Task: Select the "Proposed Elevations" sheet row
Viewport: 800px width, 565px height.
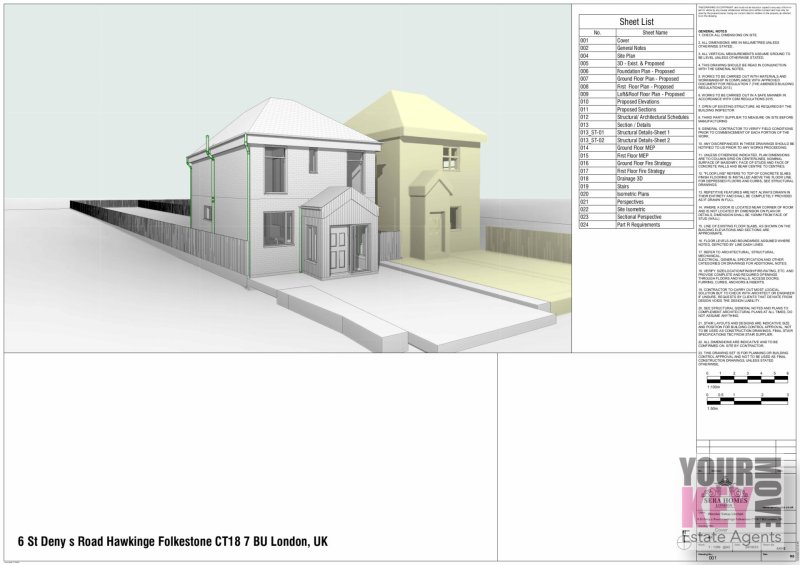Action: pyautogui.click(x=636, y=102)
